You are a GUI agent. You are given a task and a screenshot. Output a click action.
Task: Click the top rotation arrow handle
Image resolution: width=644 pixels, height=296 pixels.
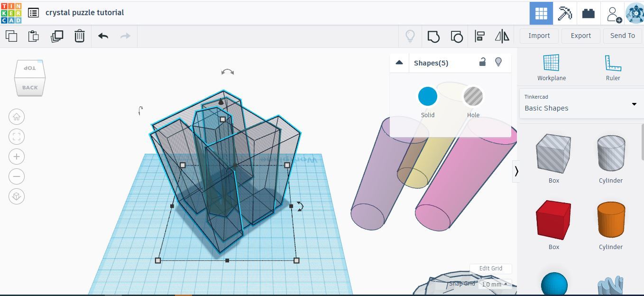[x=228, y=72]
